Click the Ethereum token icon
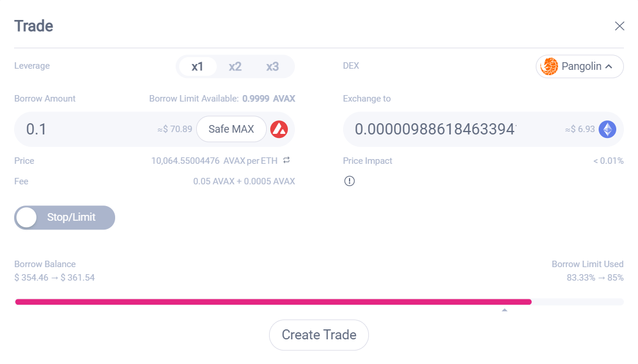638x364 pixels. 607,129
